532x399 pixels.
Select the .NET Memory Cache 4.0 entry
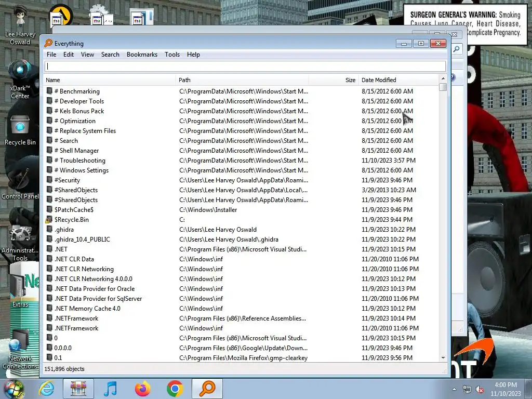tap(87, 308)
